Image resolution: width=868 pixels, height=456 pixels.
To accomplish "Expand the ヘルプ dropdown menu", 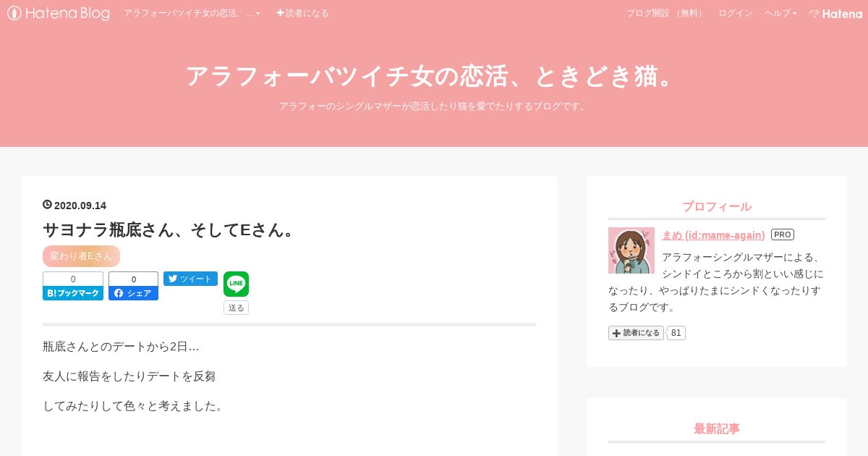I will coord(780,13).
